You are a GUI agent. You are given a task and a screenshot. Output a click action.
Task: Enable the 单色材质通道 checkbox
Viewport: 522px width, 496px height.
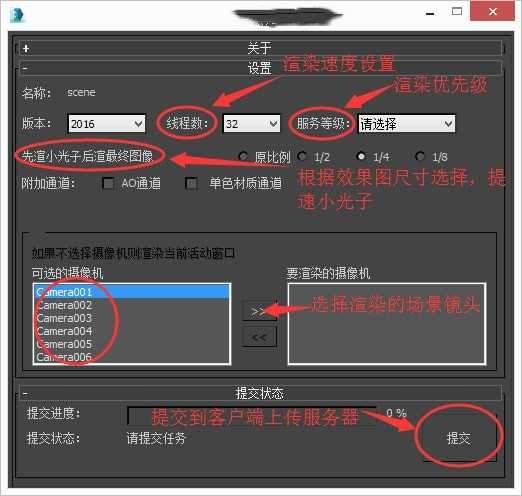pyautogui.click(x=192, y=183)
